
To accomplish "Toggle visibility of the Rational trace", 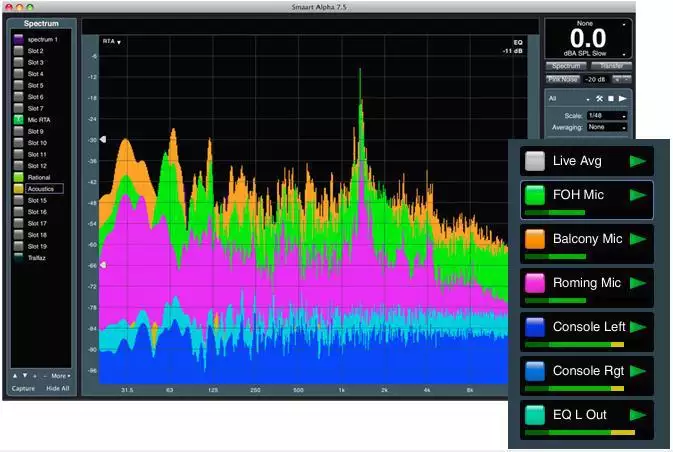I will 18,177.
